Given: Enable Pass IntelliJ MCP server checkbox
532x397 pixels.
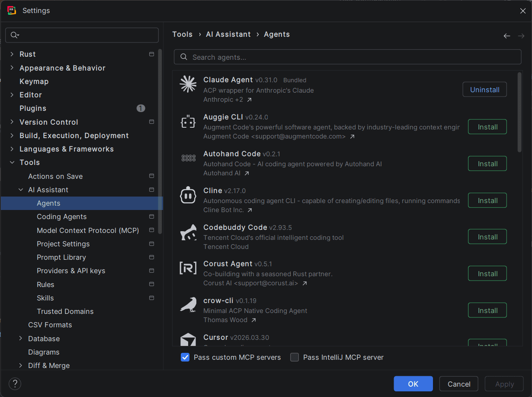Looking at the screenshot, I should click(x=295, y=357).
